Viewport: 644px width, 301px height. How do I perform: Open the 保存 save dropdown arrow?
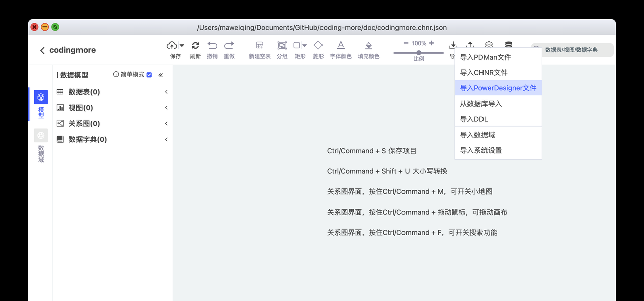tap(182, 45)
